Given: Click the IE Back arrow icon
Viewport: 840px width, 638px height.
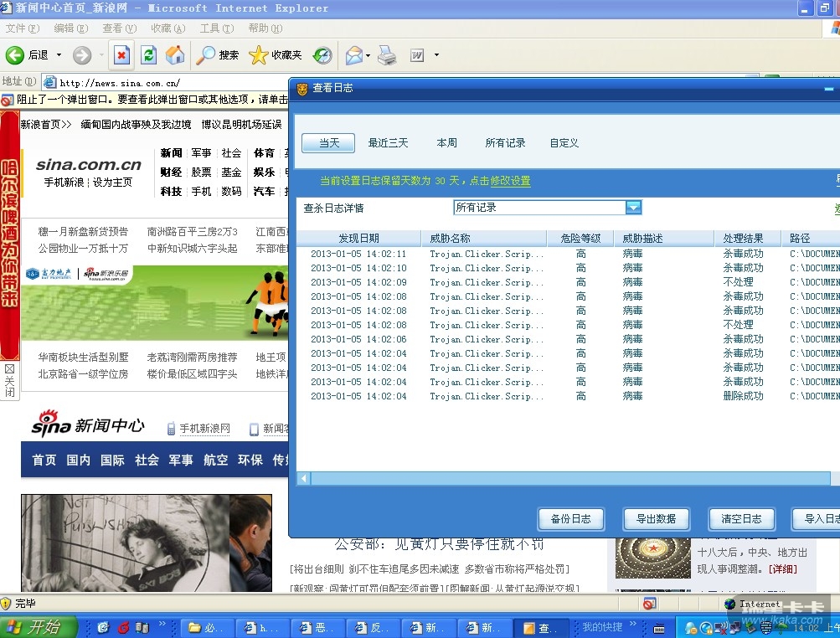Looking at the screenshot, I should (14, 54).
